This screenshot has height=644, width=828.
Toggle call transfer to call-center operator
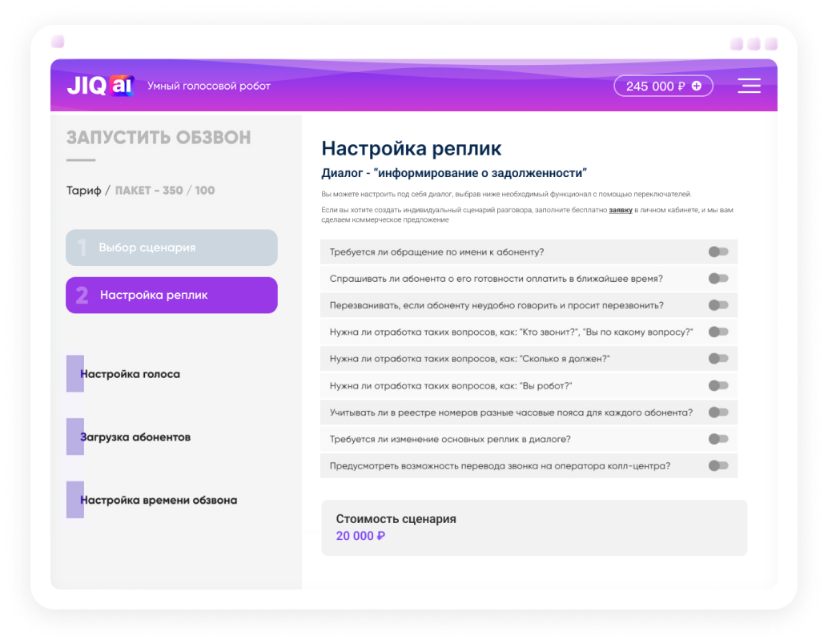718,465
